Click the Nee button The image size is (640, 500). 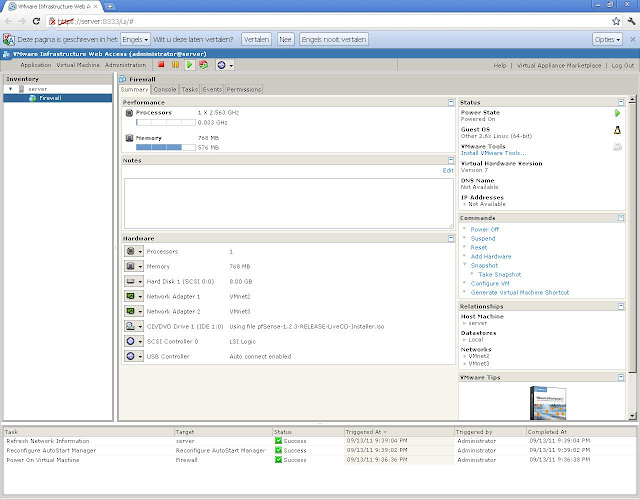(285, 39)
